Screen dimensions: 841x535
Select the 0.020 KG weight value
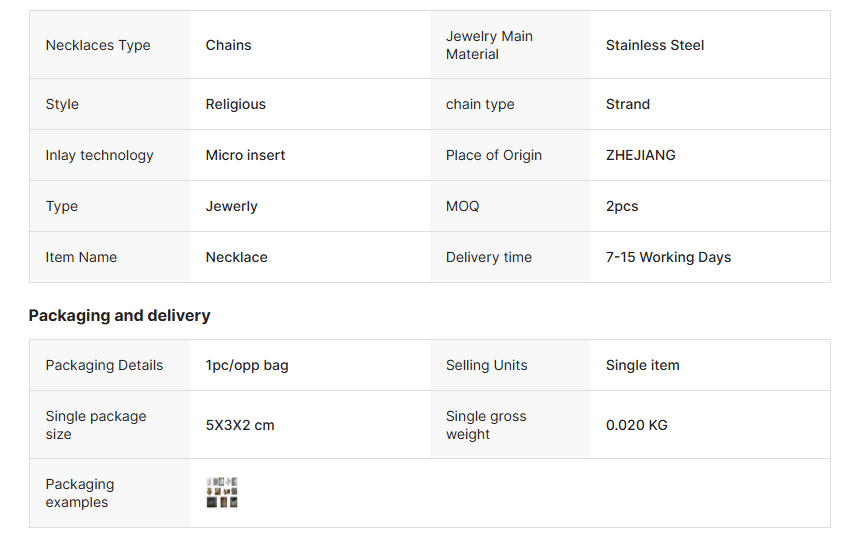[636, 425]
